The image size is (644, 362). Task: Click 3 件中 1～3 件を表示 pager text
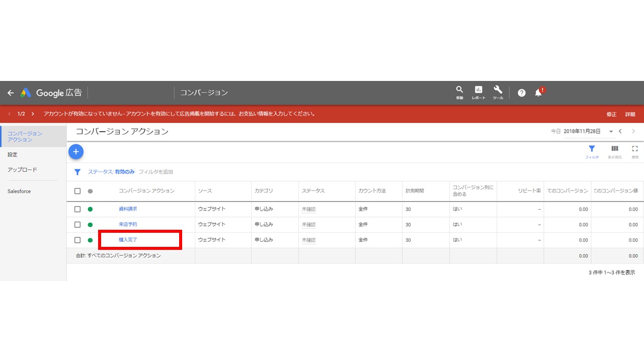pos(612,273)
